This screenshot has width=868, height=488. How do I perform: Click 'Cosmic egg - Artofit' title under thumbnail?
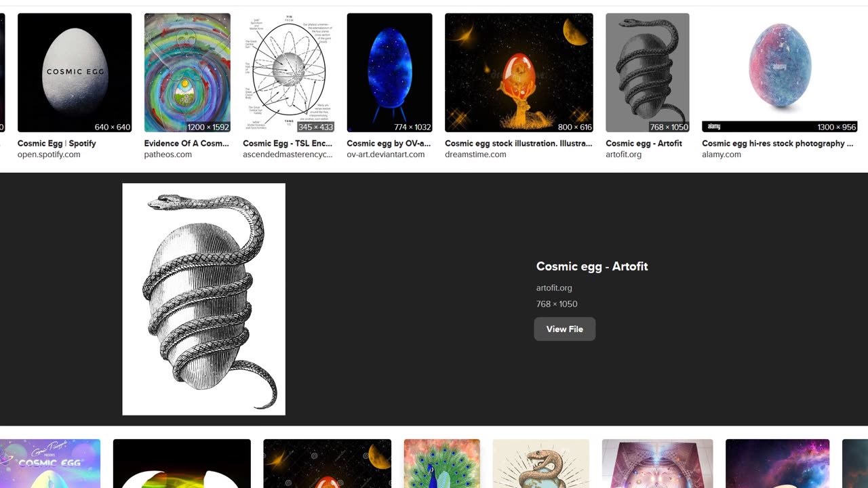pyautogui.click(x=644, y=144)
